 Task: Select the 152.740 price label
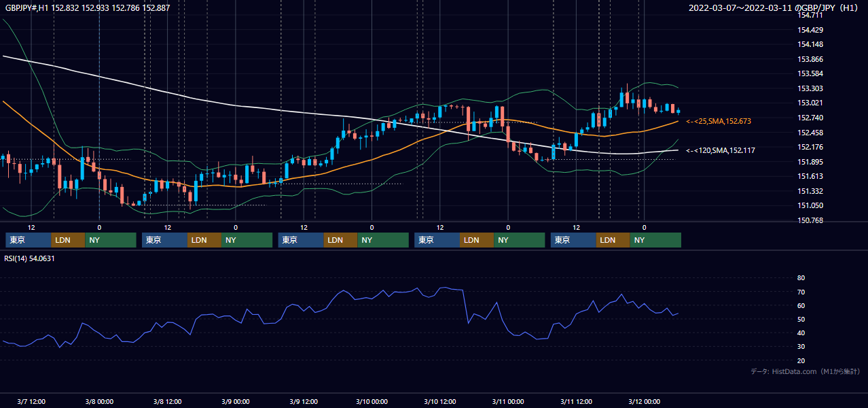[x=810, y=118]
